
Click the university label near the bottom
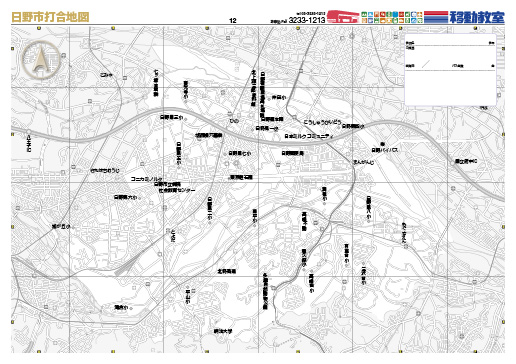point(223,331)
